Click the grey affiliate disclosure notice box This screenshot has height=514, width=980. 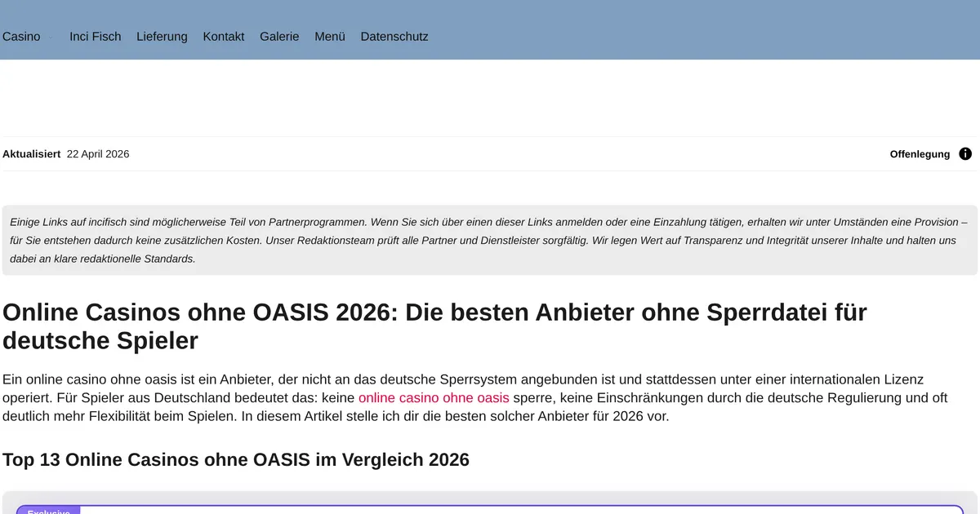pos(490,240)
